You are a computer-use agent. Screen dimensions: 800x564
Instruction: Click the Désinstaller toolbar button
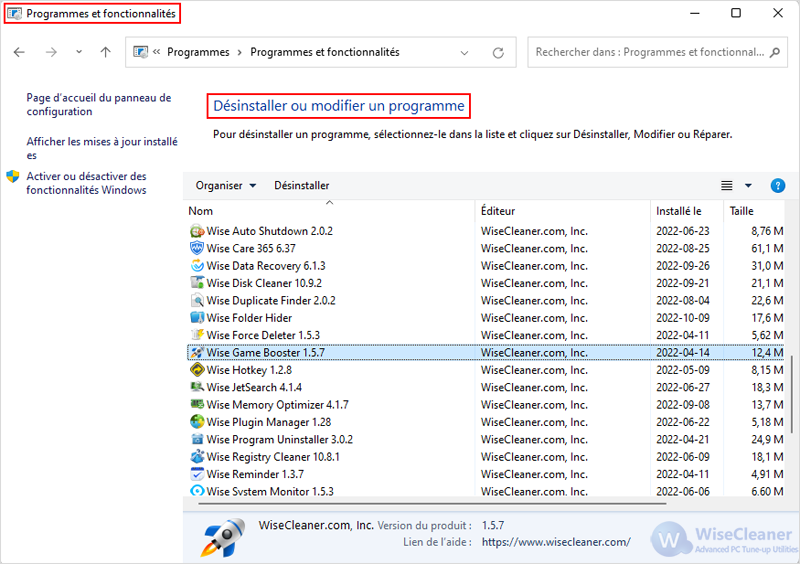point(302,186)
